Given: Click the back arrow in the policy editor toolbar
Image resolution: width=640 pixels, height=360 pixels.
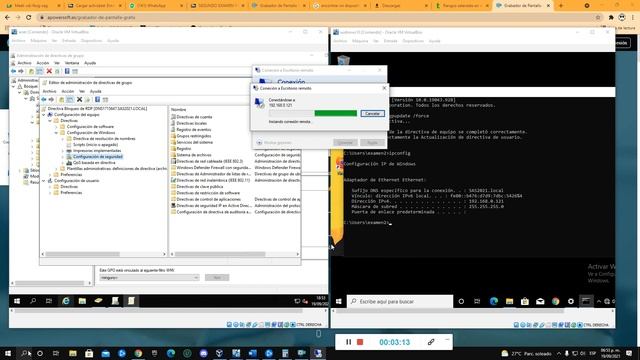Looking at the screenshot, I should (44, 100).
